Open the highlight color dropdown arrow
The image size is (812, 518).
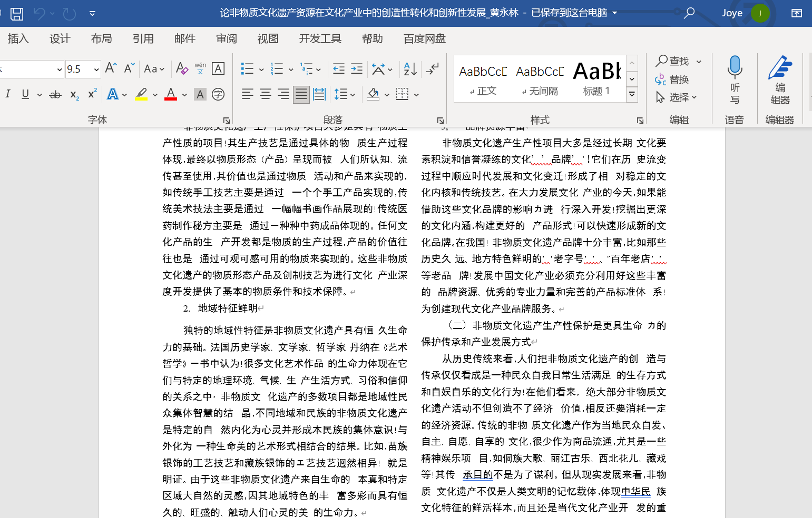click(x=155, y=95)
